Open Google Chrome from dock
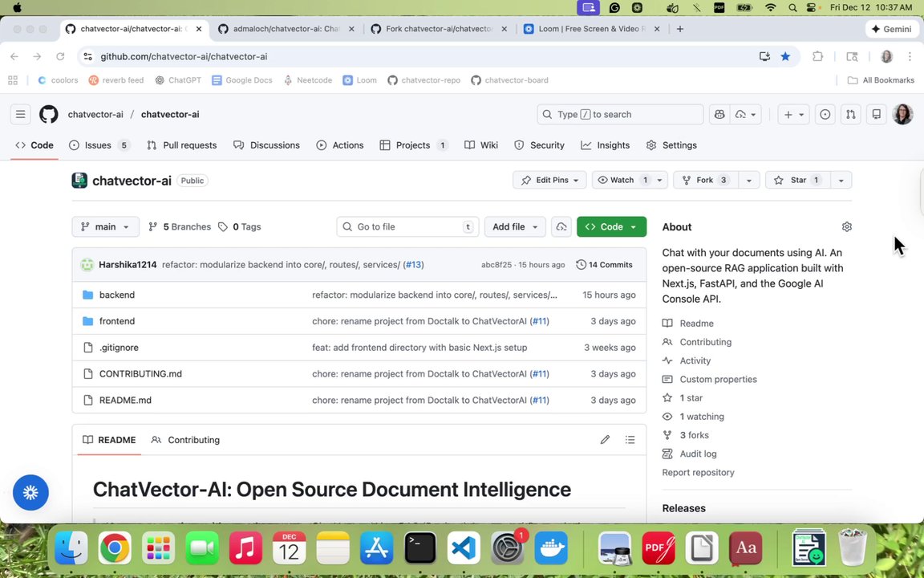 115,548
